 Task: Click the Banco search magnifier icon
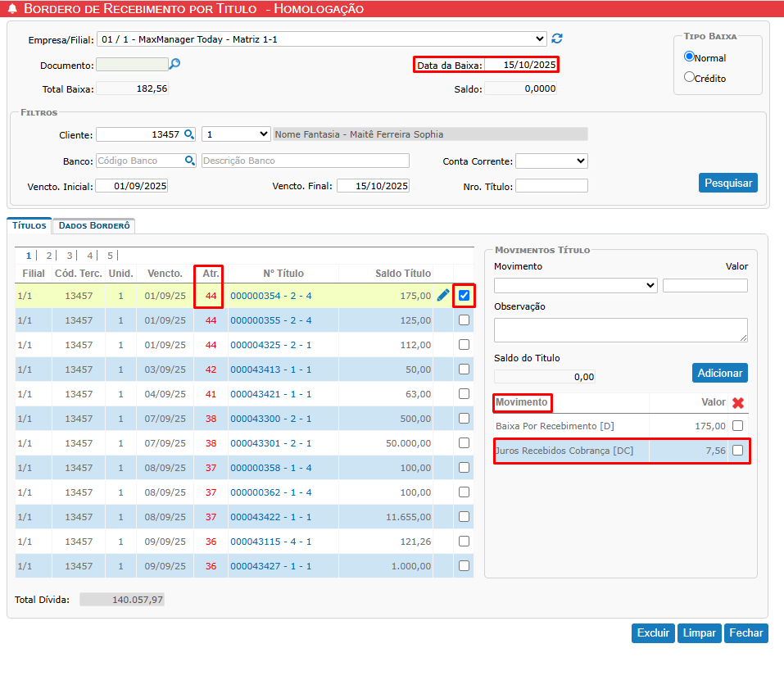tap(189, 161)
